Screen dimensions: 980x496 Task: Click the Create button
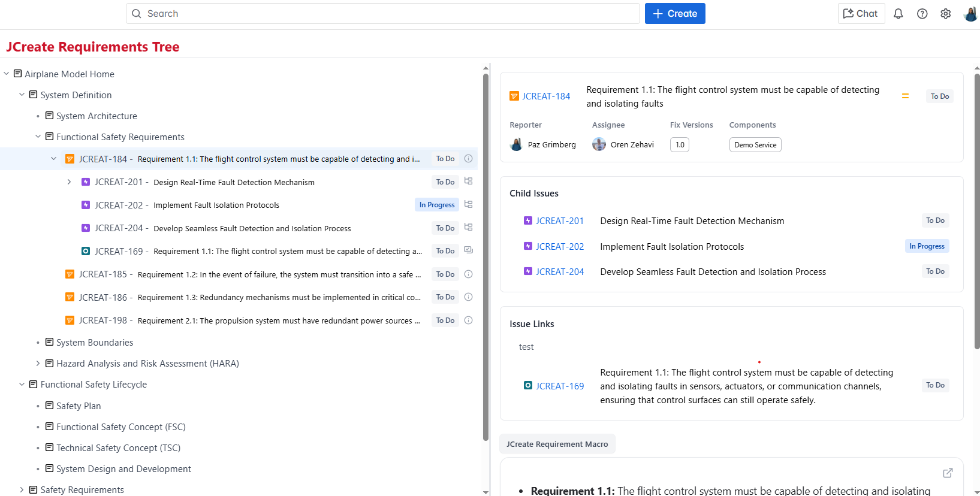pyautogui.click(x=675, y=14)
